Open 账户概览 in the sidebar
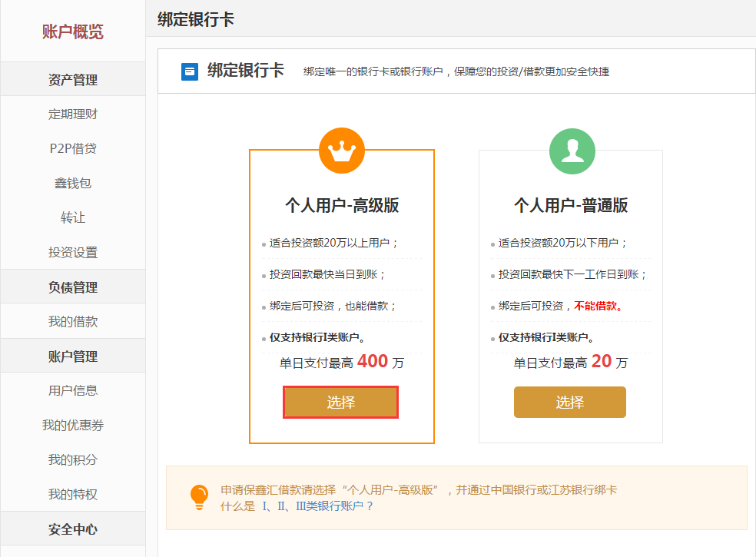 [x=73, y=31]
